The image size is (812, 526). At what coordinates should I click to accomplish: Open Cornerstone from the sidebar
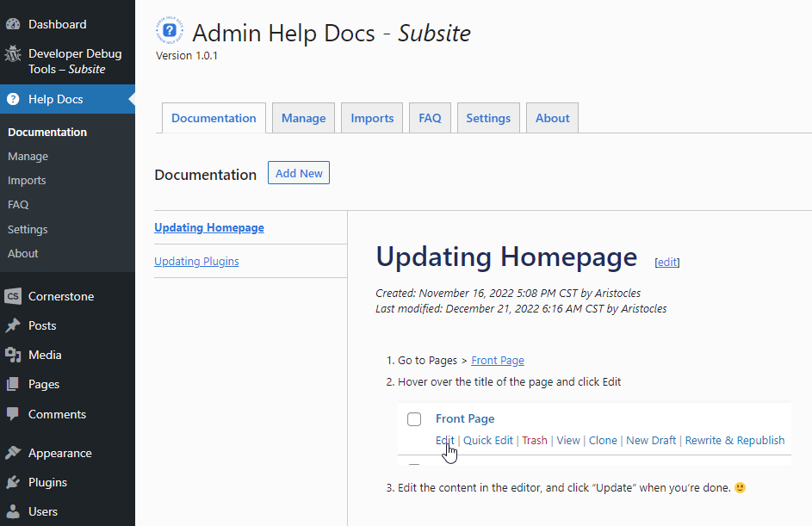click(x=13, y=295)
